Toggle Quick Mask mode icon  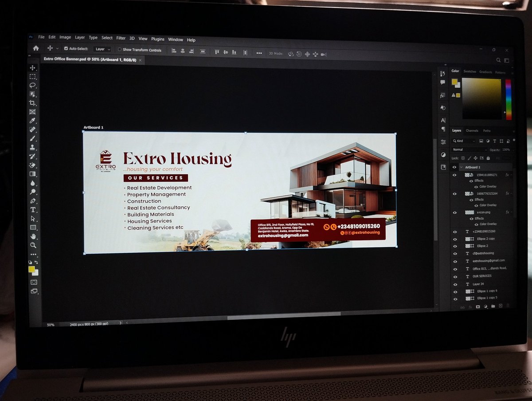34,282
